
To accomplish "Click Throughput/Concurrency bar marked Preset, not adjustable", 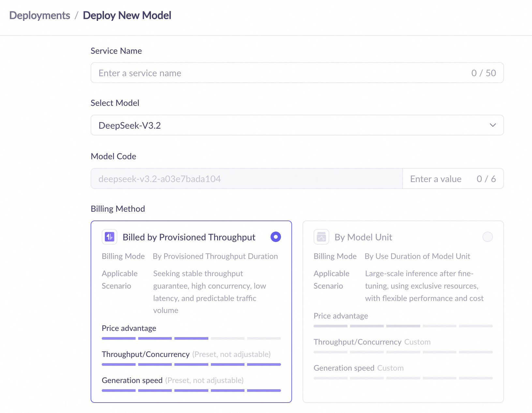I will 191,364.
